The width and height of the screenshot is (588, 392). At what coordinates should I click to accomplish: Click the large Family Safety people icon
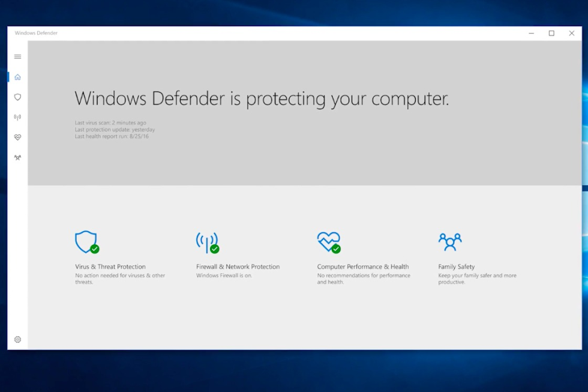click(449, 242)
